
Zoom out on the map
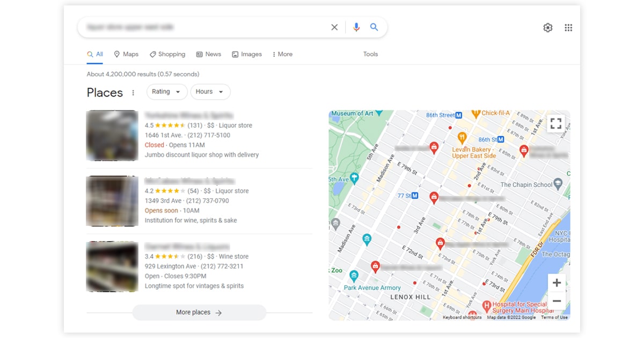(x=557, y=301)
